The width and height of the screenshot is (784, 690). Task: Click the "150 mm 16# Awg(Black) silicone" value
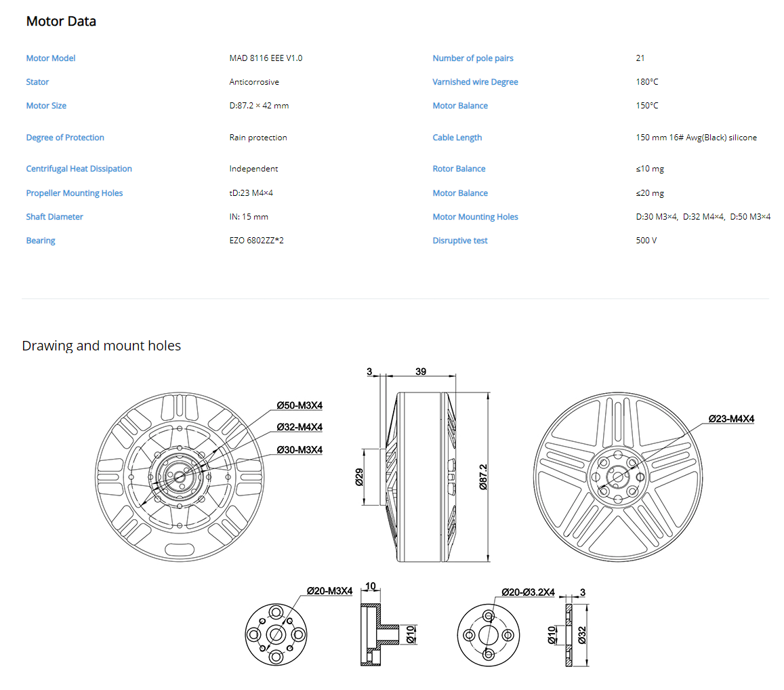(696, 138)
